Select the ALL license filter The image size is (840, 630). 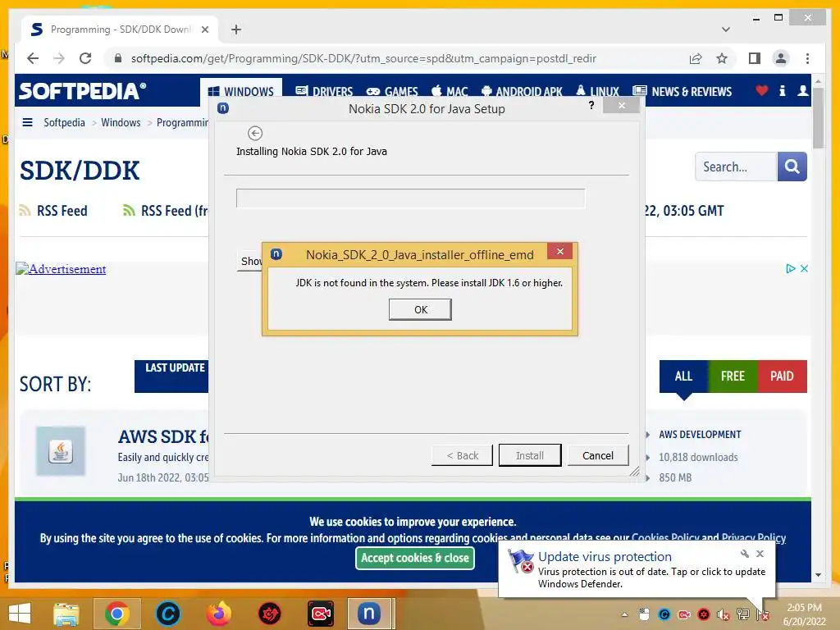point(683,376)
